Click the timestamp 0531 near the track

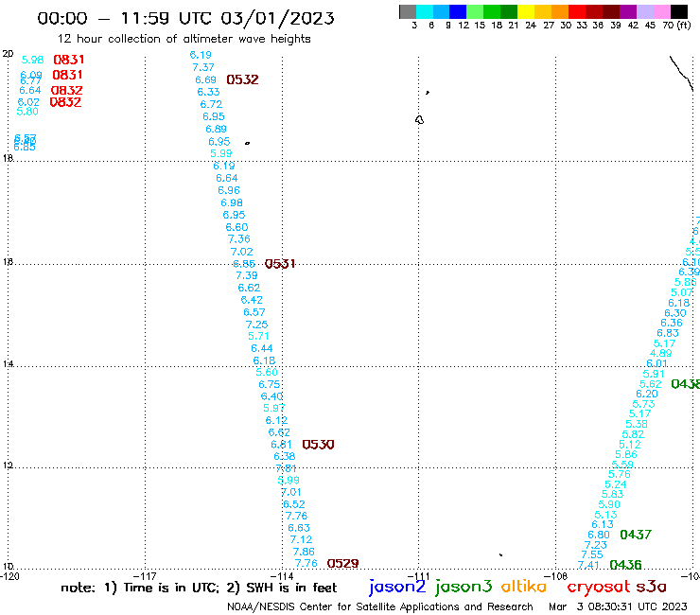[280, 264]
